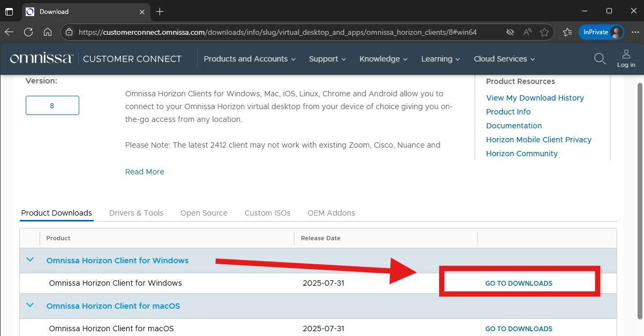Minimize the browser window

pyautogui.click(x=584, y=11)
